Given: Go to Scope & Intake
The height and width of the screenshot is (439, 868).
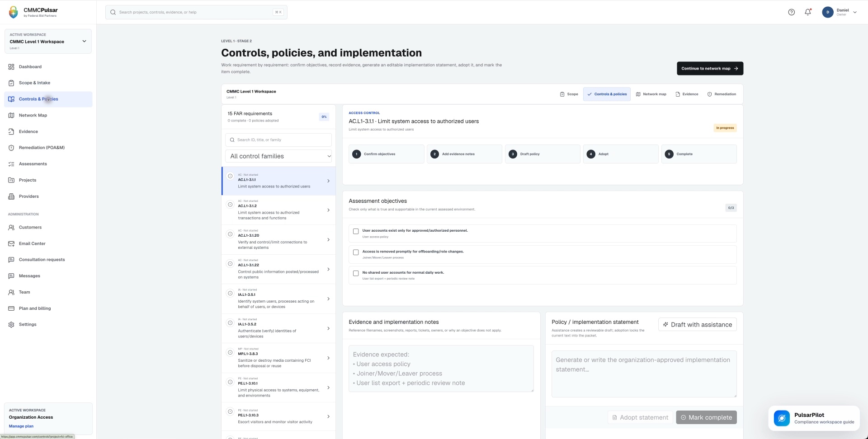Looking at the screenshot, I should pos(48,83).
